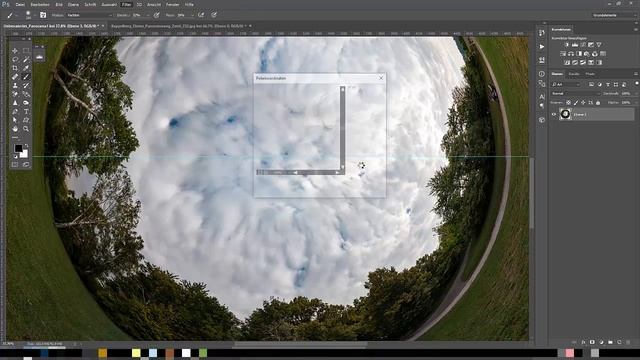Select the Gradient tool
Image resolution: width=640 pixels, height=360 pixels.
point(26,94)
